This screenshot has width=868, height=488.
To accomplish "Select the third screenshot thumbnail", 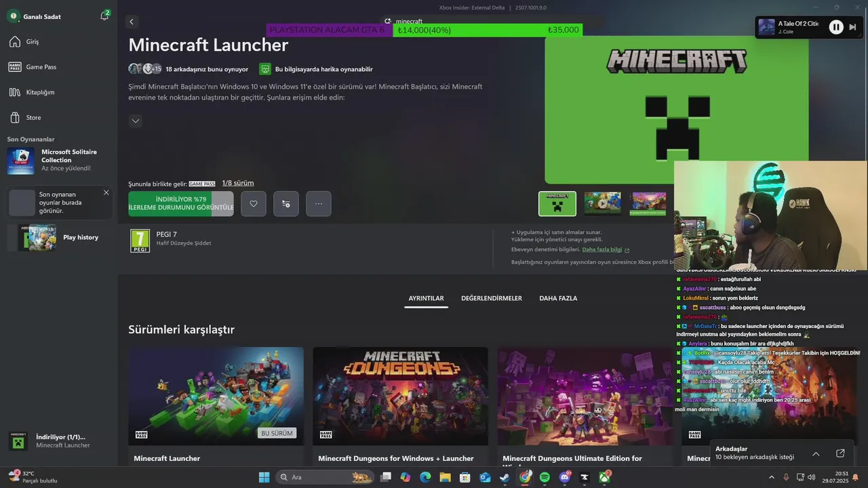I will coord(648,203).
